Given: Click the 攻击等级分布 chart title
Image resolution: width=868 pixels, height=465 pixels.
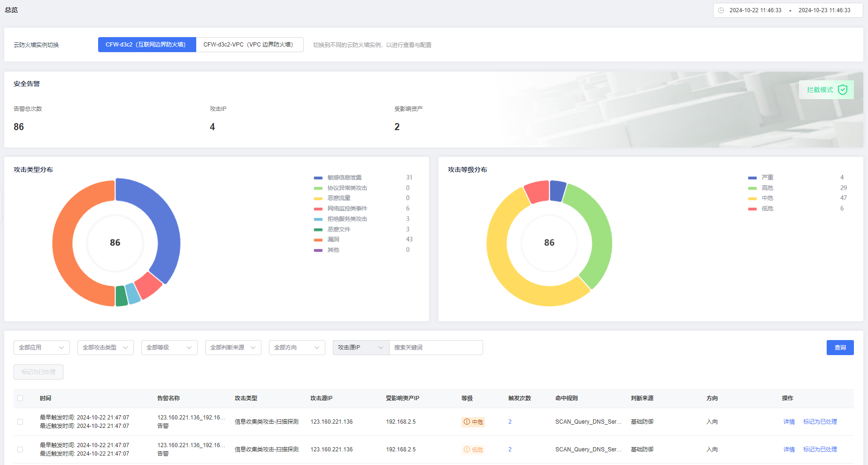Looking at the screenshot, I should tap(468, 170).
